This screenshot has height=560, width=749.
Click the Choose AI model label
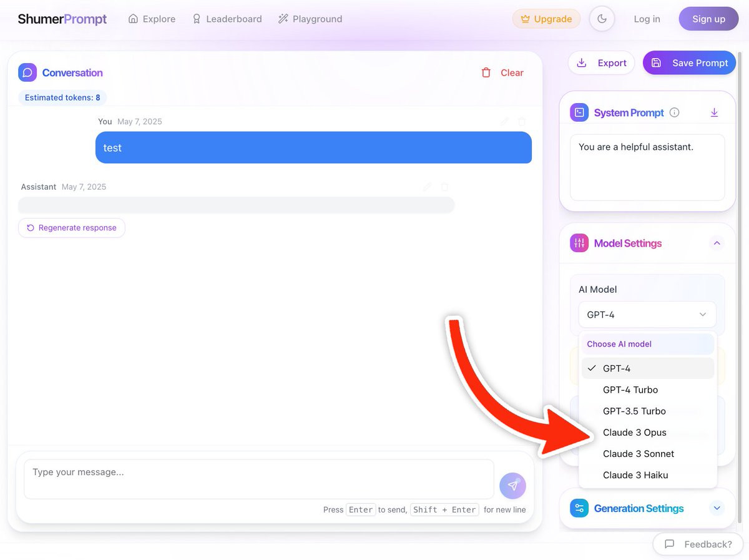click(x=619, y=344)
